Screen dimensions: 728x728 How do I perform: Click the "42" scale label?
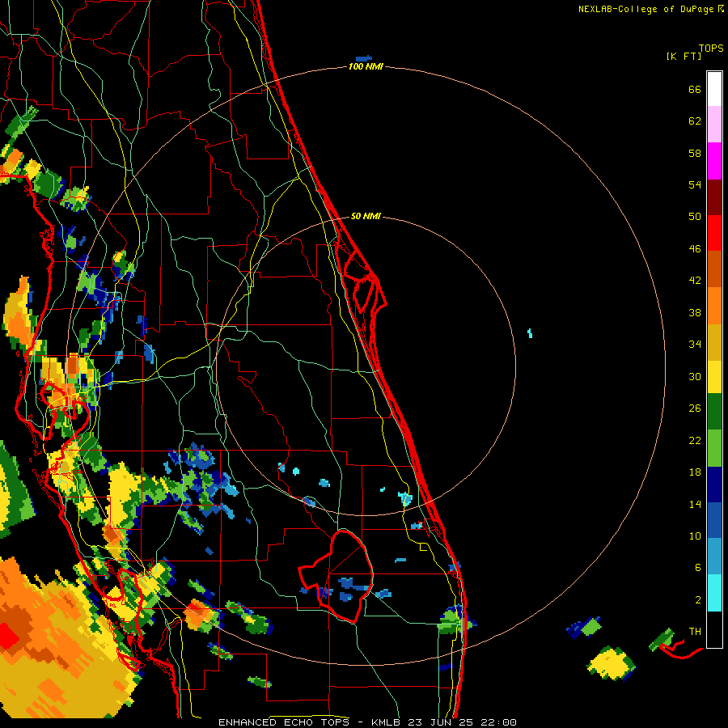pyautogui.click(x=695, y=281)
